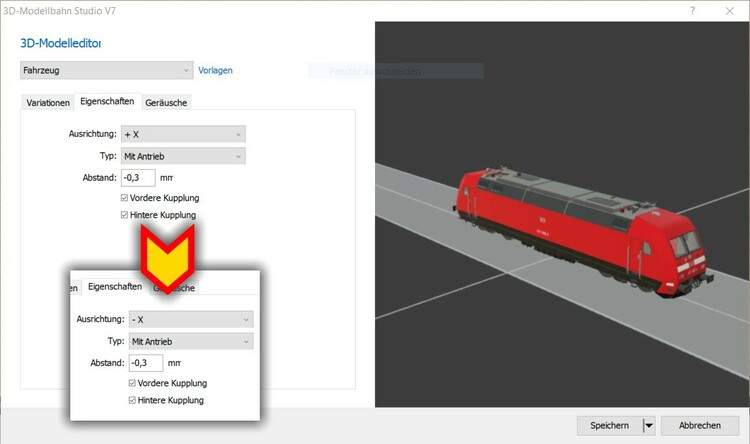This screenshot has height=444, width=750.
Task: Click the faded Fenster ausschneiden button
Action: click(396, 71)
